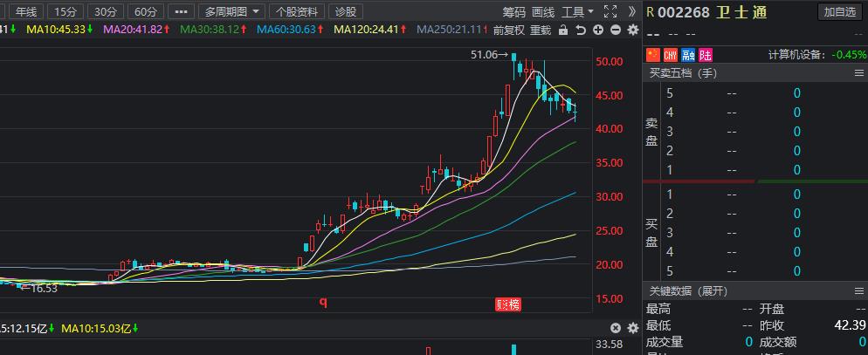This screenshot has height=355, width=868.
Task: Activate the 画线 drawing tools
Action: point(543,11)
